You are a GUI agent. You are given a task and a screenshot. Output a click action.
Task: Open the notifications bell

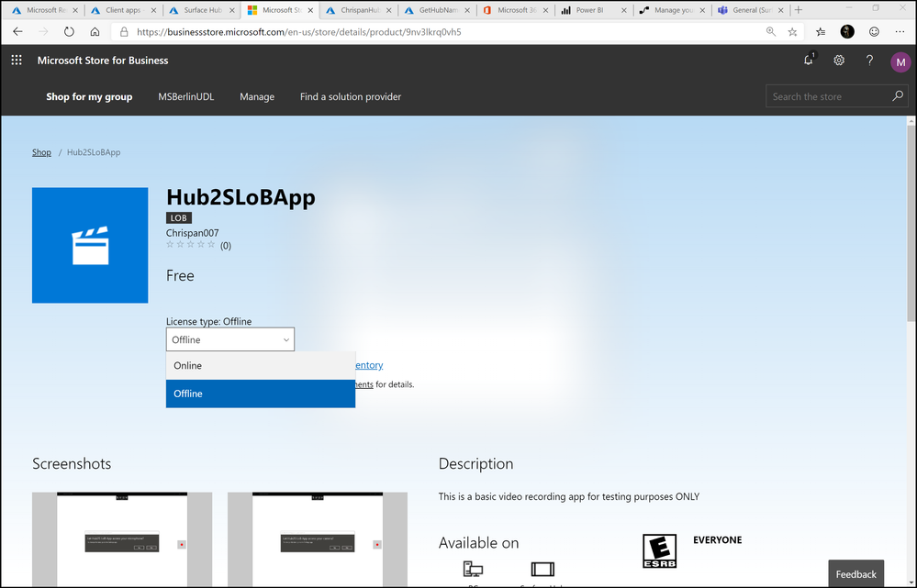[808, 60]
